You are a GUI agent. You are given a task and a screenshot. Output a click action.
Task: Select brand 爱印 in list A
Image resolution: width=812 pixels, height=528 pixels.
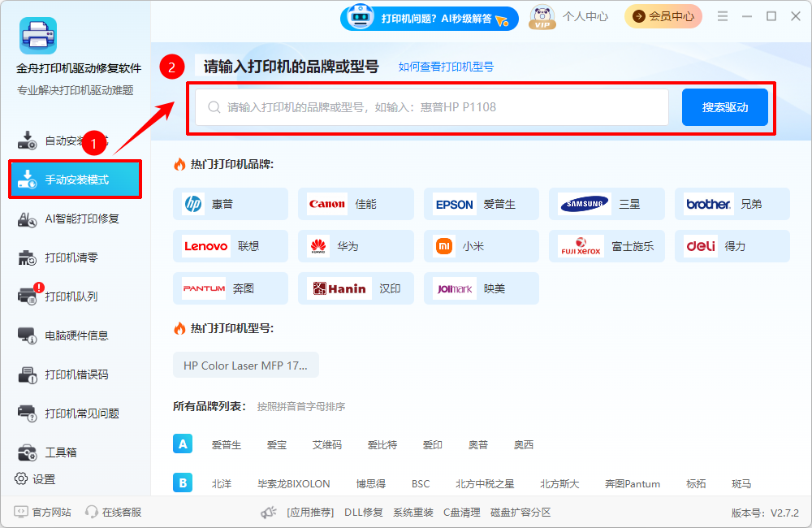(x=433, y=444)
